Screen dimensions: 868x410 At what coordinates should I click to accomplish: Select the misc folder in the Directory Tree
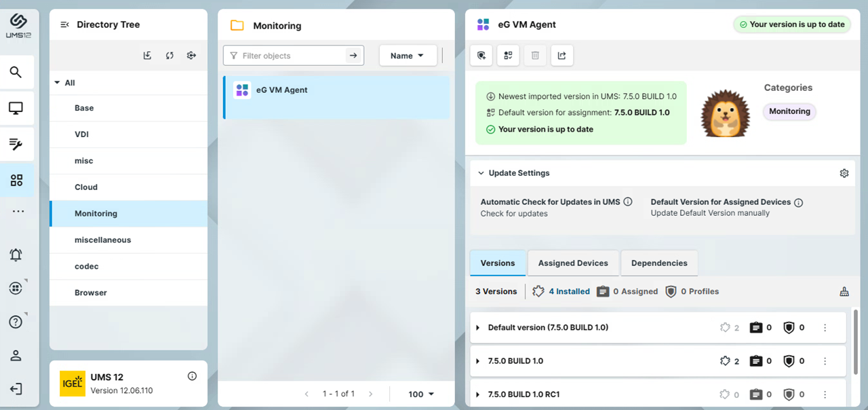[x=129, y=161]
